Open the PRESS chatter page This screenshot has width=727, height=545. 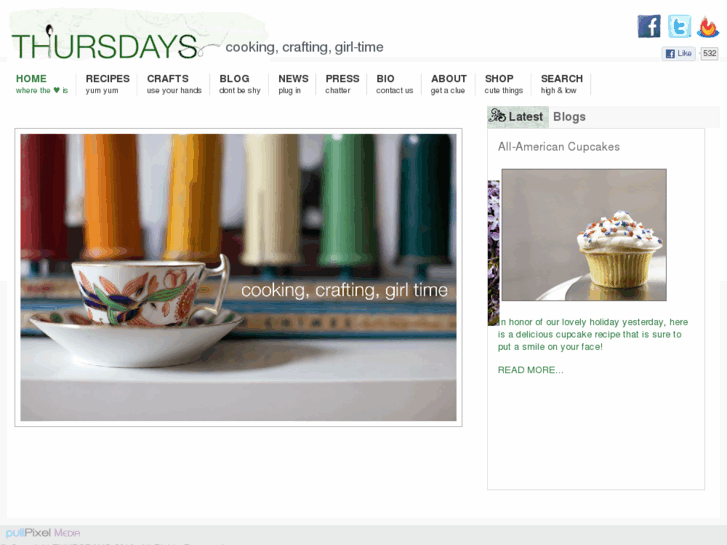pyautogui.click(x=342, y=84)
